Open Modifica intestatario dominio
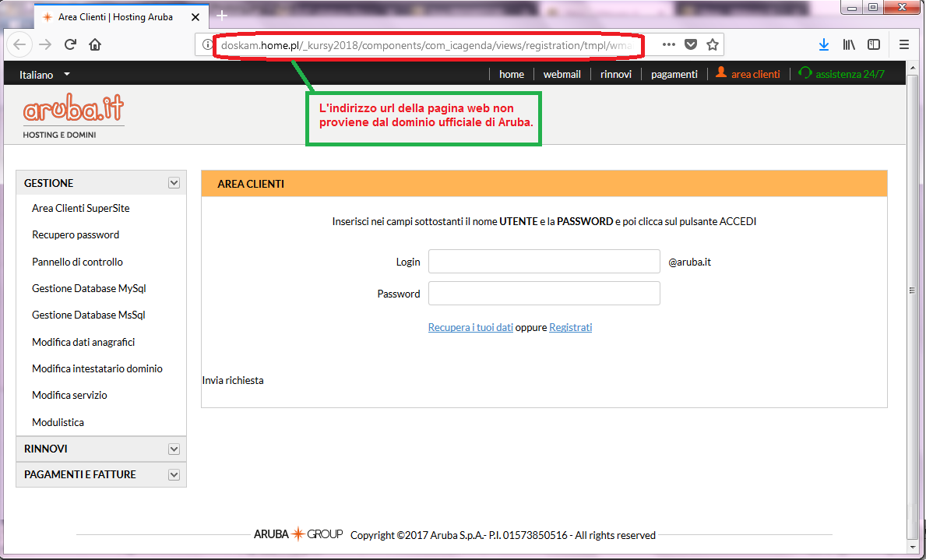This screenshot has width=926, height=560. [x=97, y=368]
